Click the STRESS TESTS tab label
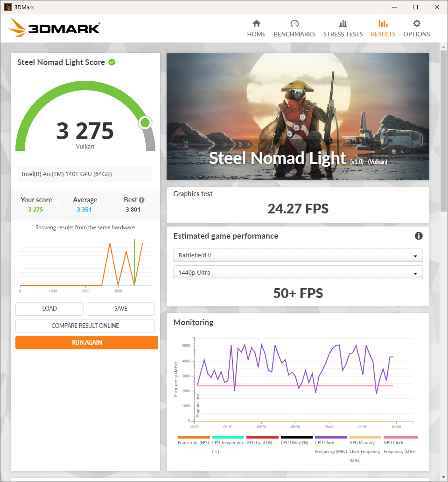 [x=343, y=34]
